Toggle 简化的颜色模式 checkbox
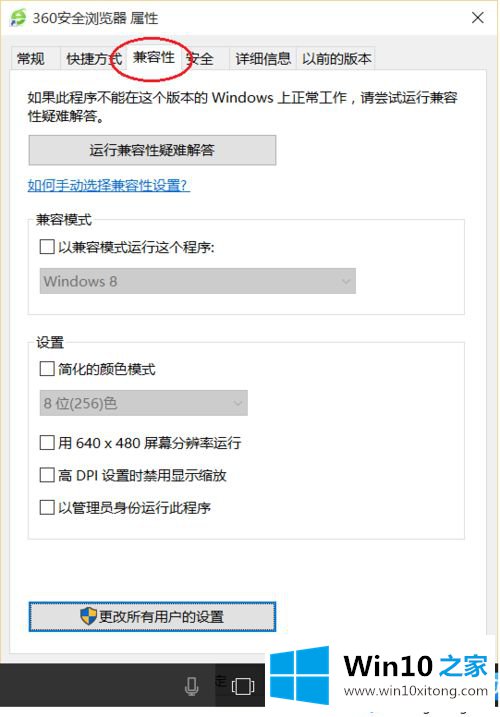Image resolution: width=500 pixels, height=717 pixels. coord(47,369)
